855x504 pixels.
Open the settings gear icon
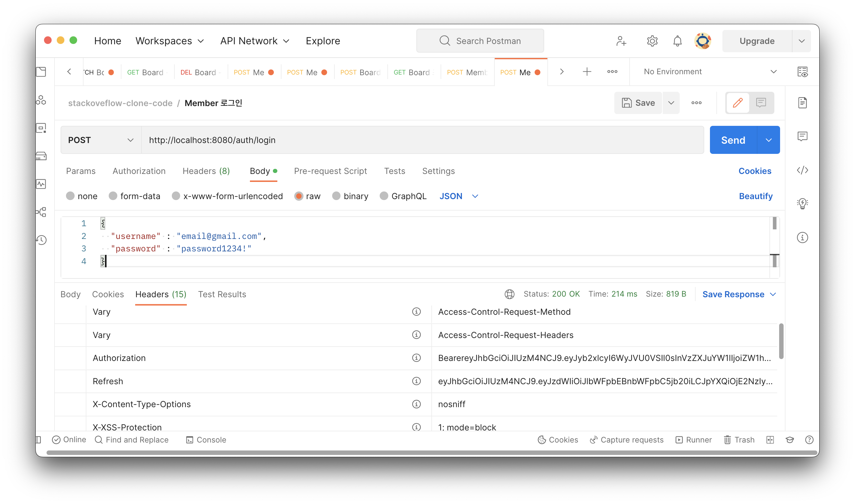click(652, 41)
